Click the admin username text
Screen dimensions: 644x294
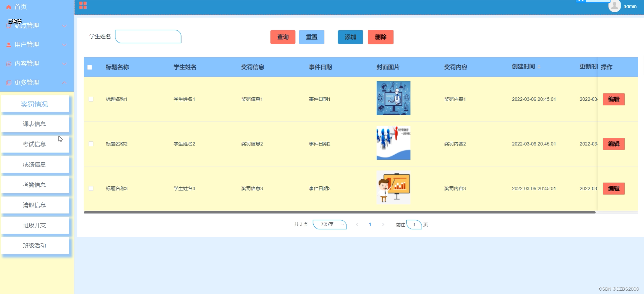(630, 6)
